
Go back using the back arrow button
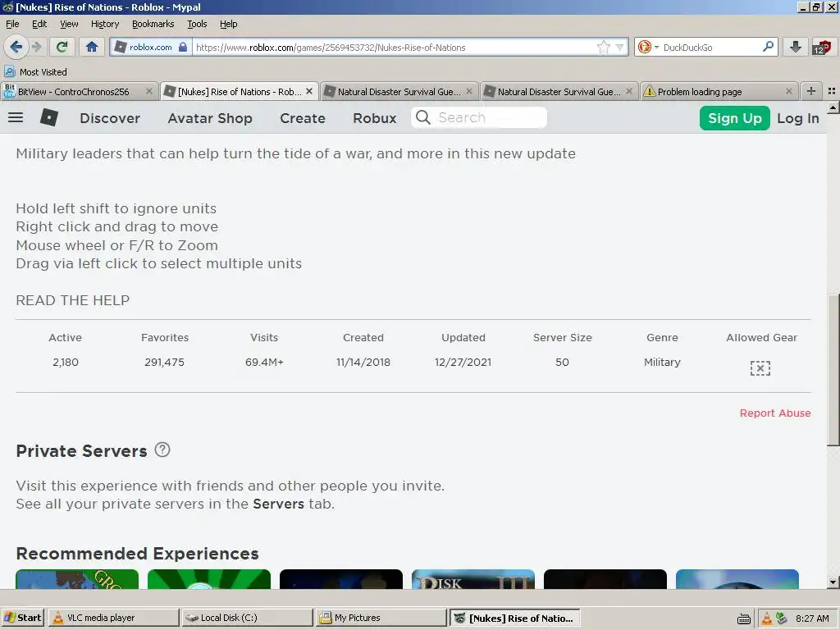tap(16, 47)
